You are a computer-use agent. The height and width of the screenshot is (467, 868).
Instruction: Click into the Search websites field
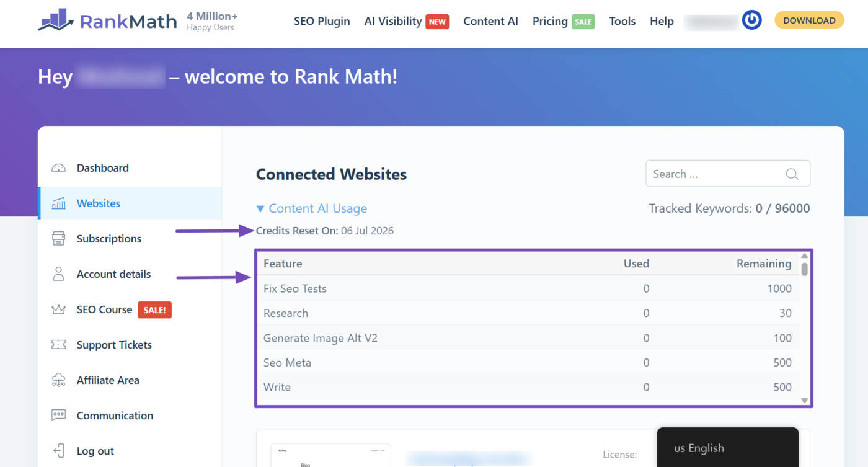(728, 174)
